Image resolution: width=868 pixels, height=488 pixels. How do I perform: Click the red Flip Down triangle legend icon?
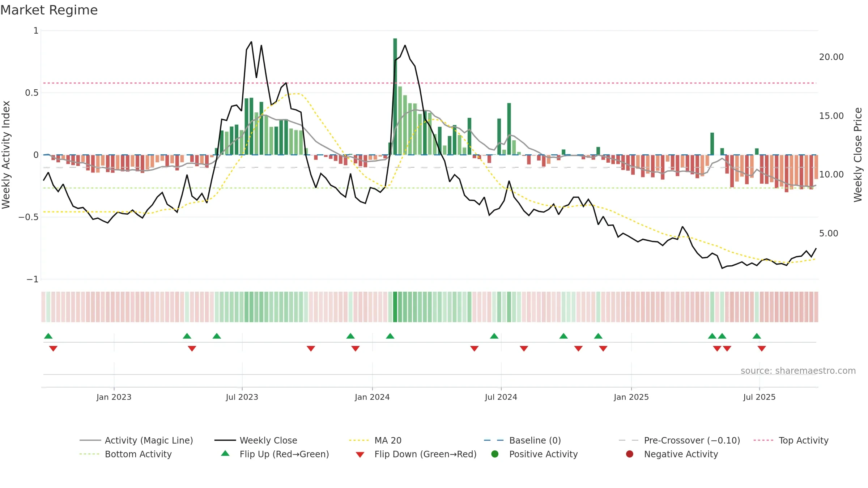[360, 455]
